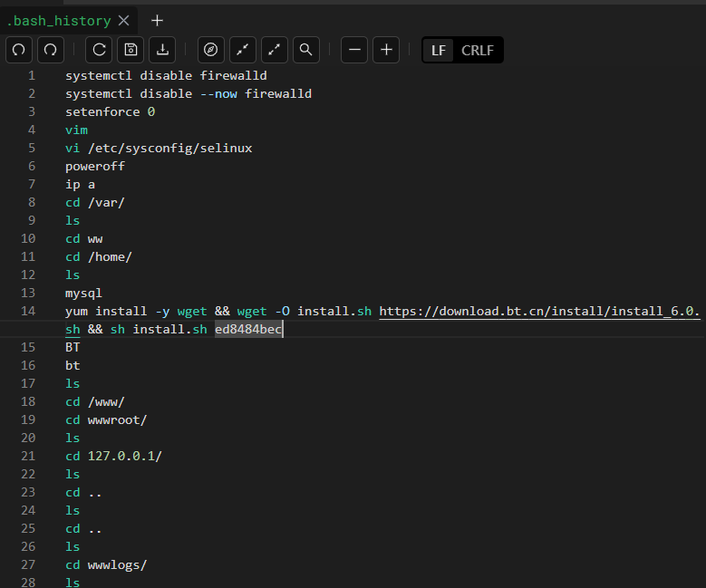This screenshot has width=706, height=588.
Task: Click line number 1 in the gutter
Action: (32, 75)
